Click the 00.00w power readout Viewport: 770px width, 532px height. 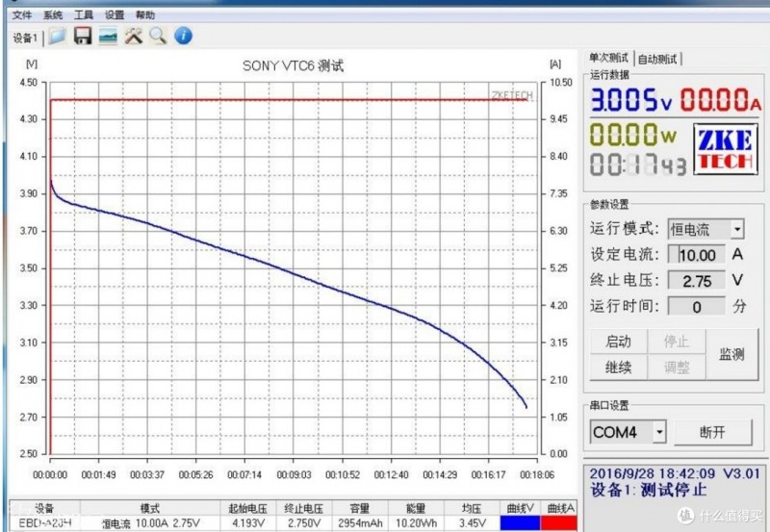point(633,135)
